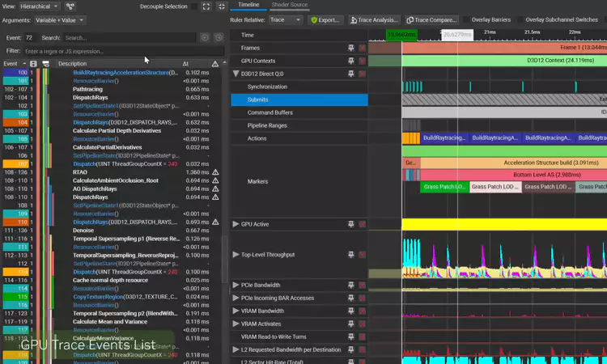The width and height of the screenshot is (607, 364).
Task: Pin the GPU Contexts row
Action: pyautogui.click(x=350, y=61)
